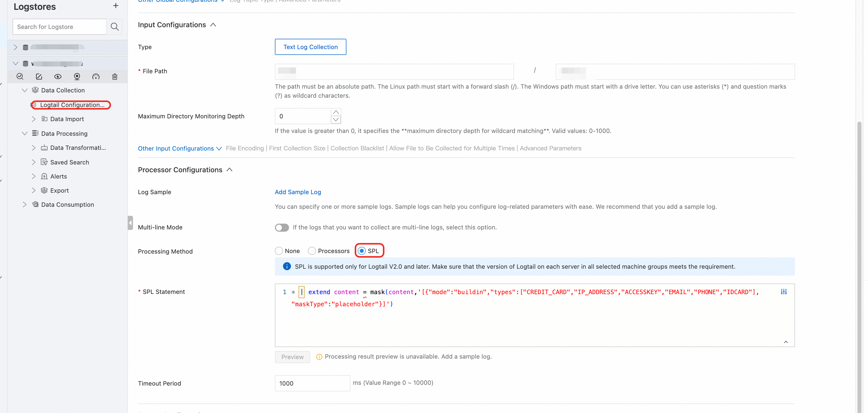
Task: Collapse the Data Processing tree node
Action: click(25, 133)
